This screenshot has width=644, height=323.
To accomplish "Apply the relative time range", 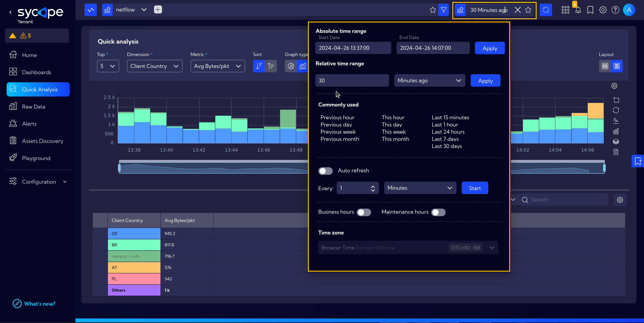I will pyautogui.click(x=485, y=80).
